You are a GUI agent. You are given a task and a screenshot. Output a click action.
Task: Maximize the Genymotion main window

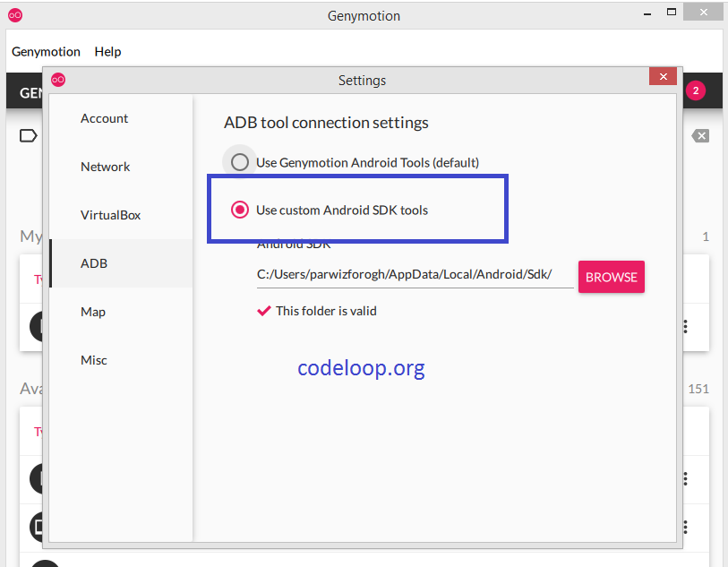[672, 12]
